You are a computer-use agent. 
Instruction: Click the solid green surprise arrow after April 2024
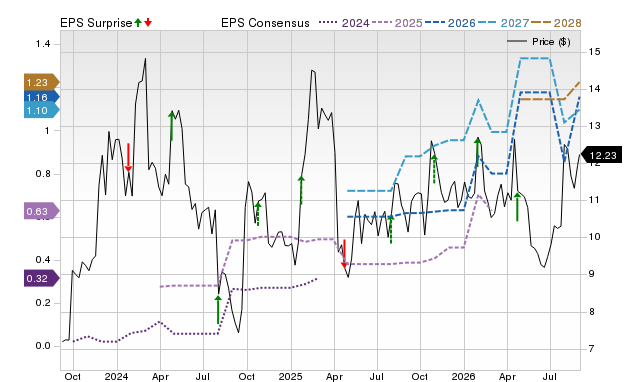click(172, 126)
